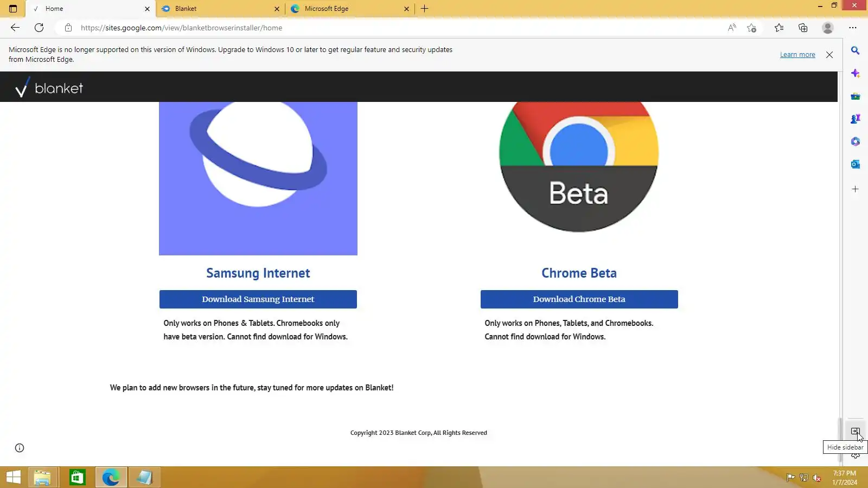Image resolution: width=868 pixels, height=488 pixels.
Task: Add this page to favorites
Action: coord(751,28)
